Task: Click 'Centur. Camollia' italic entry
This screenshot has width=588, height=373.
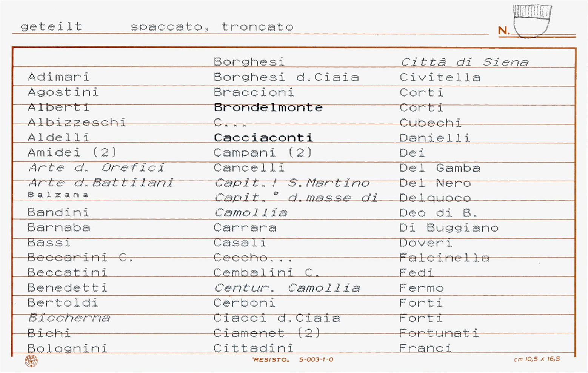Action: coord(287,288)
